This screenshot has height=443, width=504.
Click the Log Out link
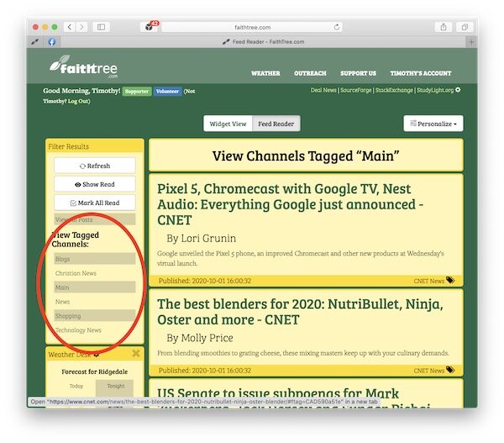78,101
